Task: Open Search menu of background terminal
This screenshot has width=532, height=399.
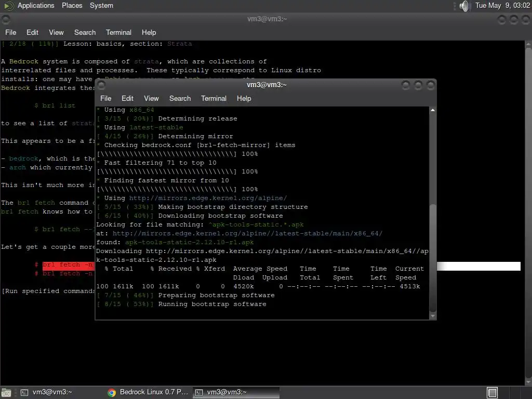Action: (85, 33)
